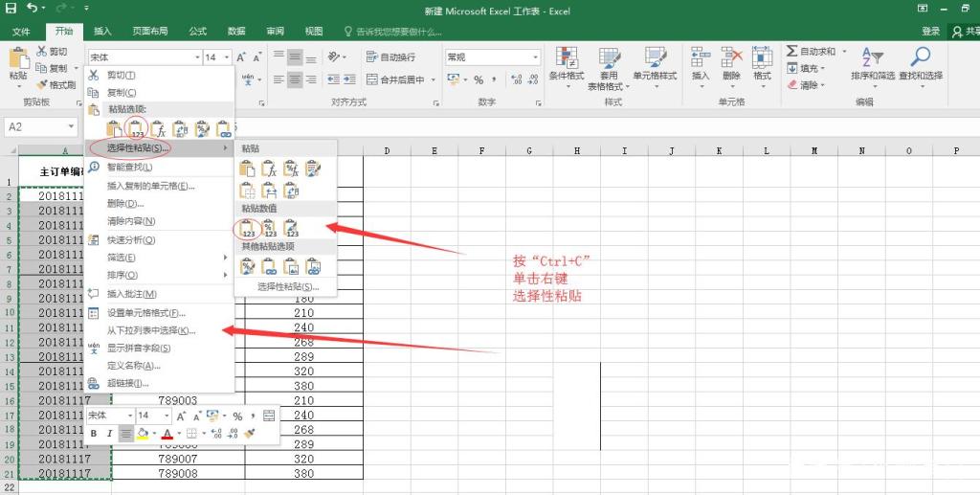This screenshot has height=495, width=980.
Task: Open the 公式 (Formulas) ribbon tab
Action: 197,32
